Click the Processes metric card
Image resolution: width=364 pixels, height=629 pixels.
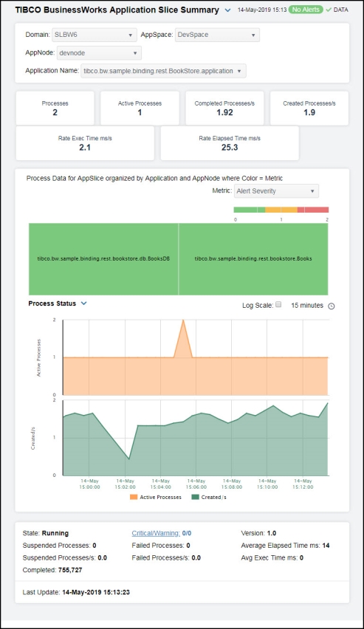click(x=55, y=108)
